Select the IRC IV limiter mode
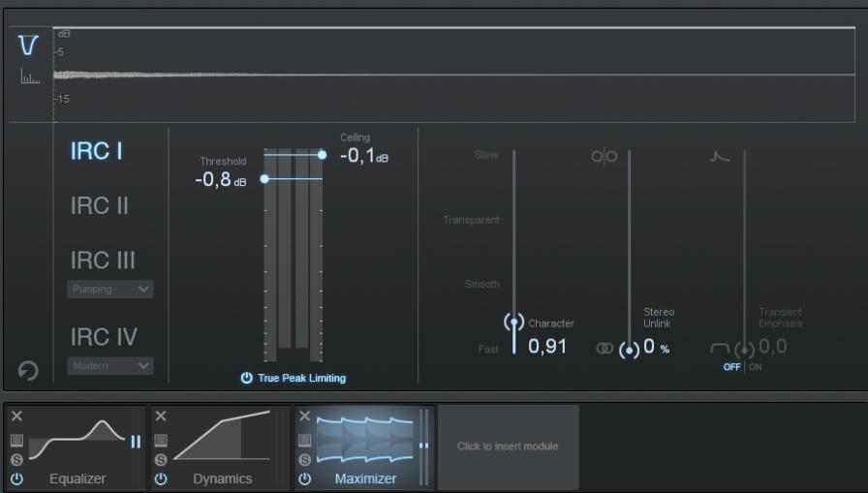The height and width of the screenshot is (493, 868). 104,336
